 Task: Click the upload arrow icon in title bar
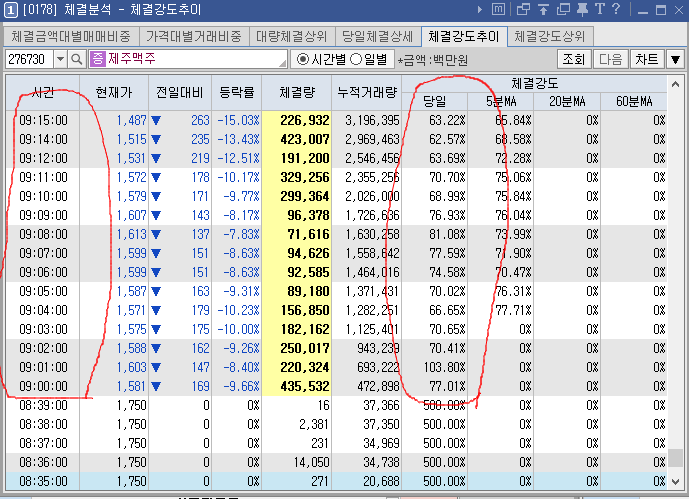(x=542, y=10)
